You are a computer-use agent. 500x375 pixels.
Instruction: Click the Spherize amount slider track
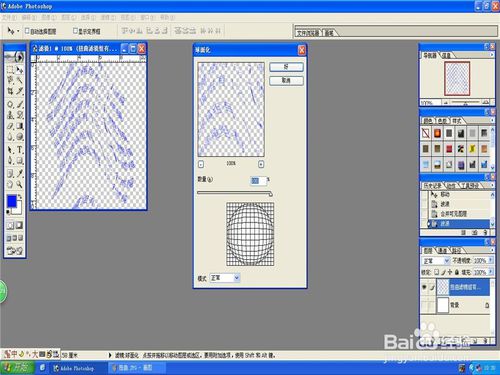[x=235, y=193]
